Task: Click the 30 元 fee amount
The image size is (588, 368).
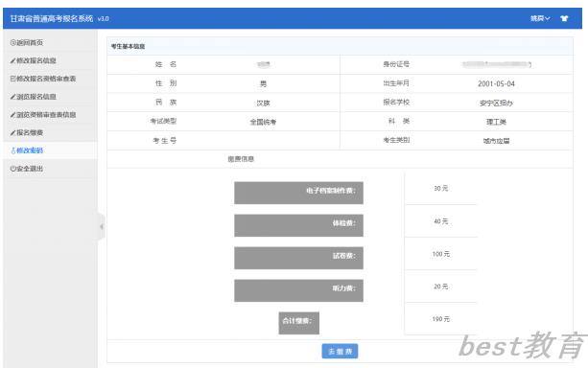Action: [440, 188]
